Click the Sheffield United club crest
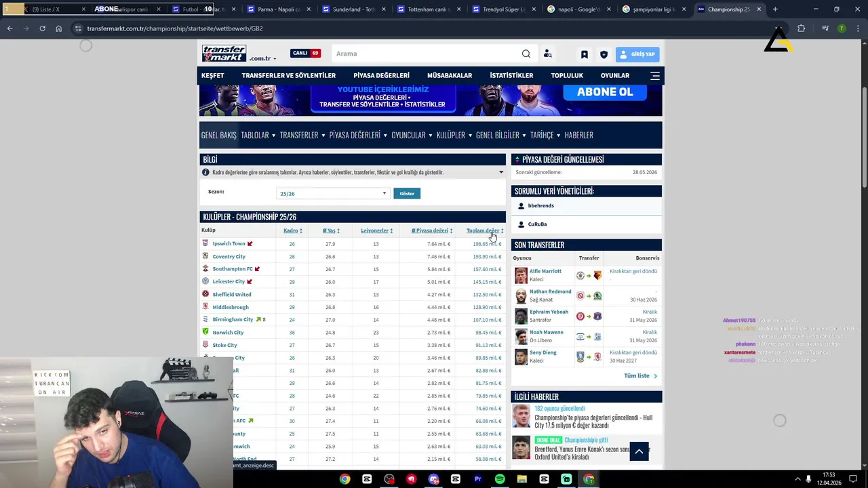The image size is (868, 488). (205, 294)
